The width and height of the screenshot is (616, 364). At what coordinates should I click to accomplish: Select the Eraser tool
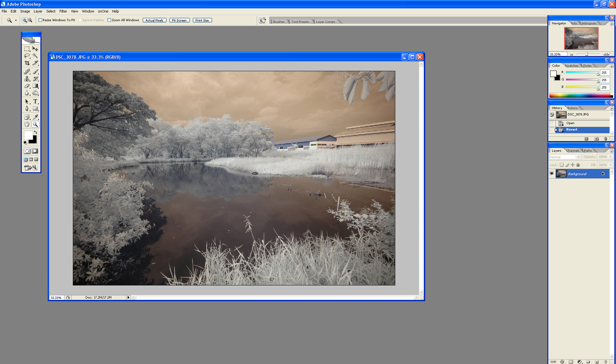[x=27, y=86]
